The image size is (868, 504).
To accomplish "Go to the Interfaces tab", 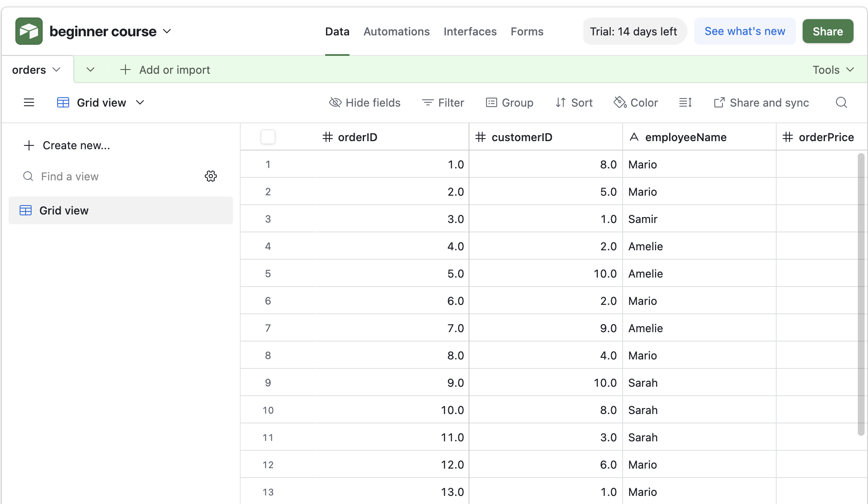I will (470, 32).
